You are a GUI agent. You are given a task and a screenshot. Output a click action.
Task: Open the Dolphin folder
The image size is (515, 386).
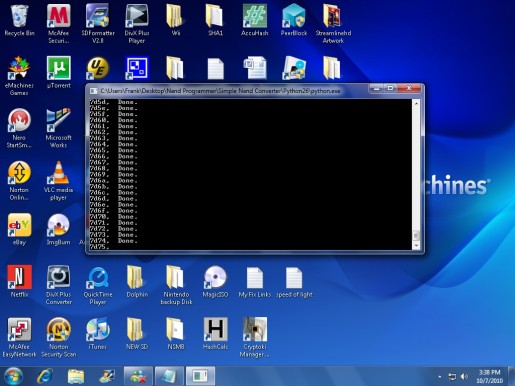click(x=137, y=281)
